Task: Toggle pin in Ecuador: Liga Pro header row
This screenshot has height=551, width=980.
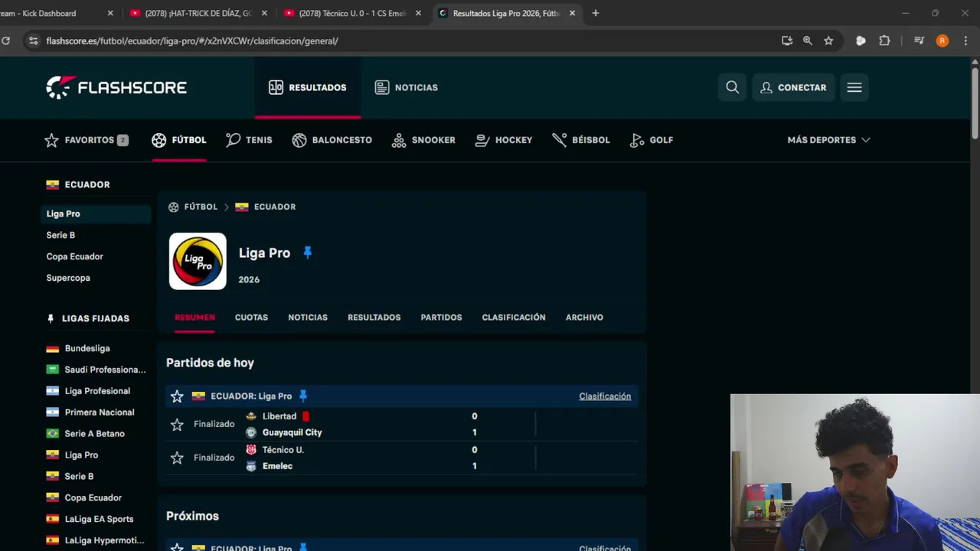Action: pyautogui.click(x=303, y=396)
